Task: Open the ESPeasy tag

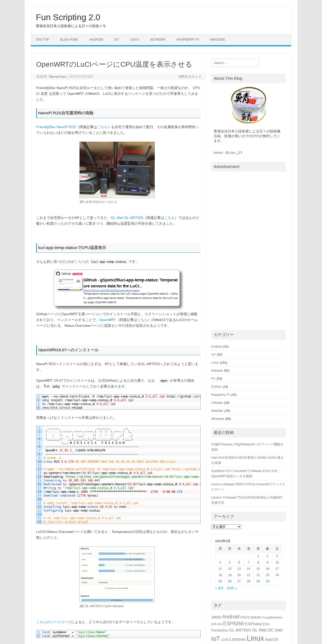Action: tap(253, 624)
